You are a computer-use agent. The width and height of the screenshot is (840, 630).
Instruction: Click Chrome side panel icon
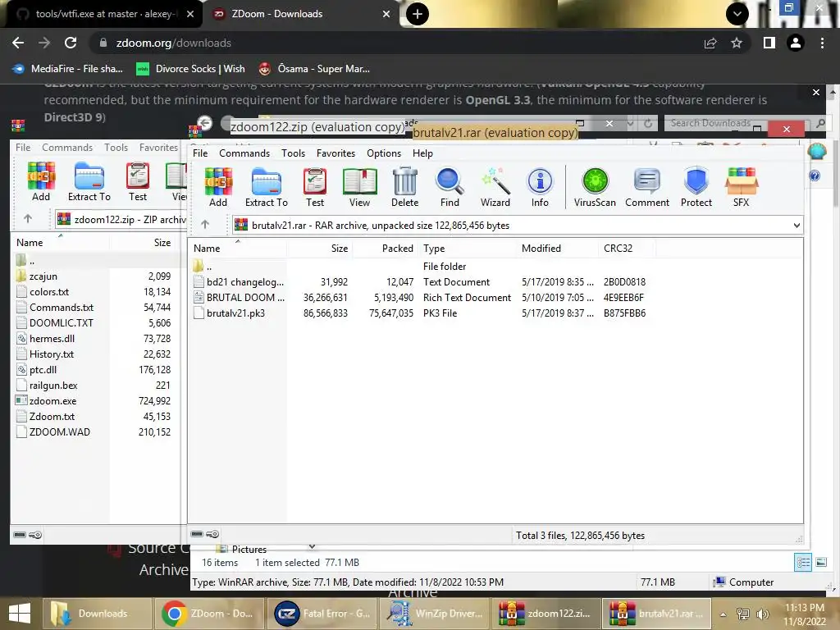coord(769,43)
